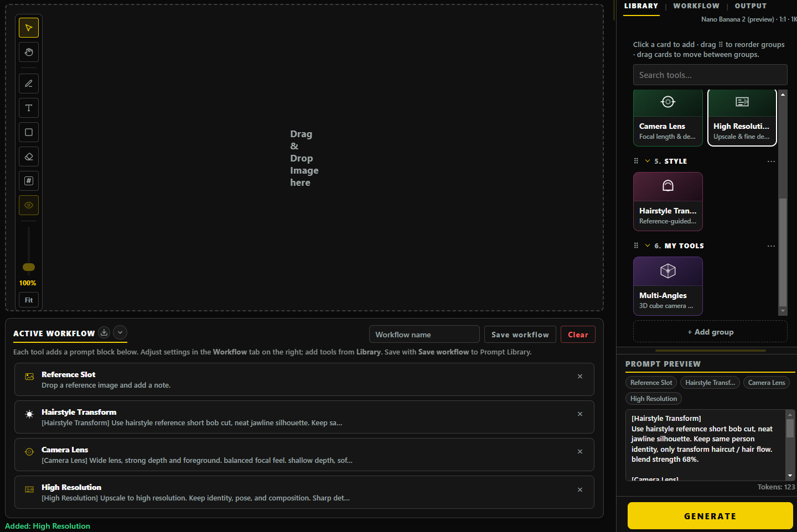Click the hash grid tool icon
The image size is (797, 532).
[x=29, y=181]
